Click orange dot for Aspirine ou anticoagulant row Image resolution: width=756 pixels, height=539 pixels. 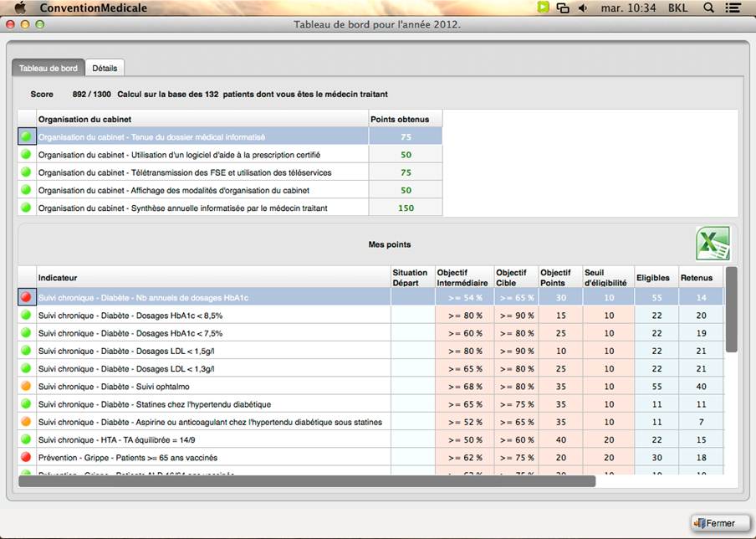coord(27,421)
